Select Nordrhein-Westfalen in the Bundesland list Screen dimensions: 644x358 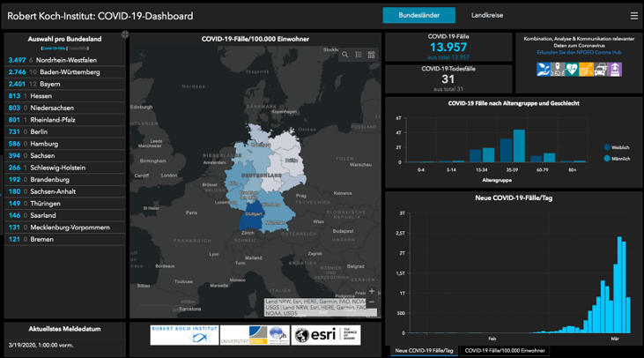tap(64, 60)
